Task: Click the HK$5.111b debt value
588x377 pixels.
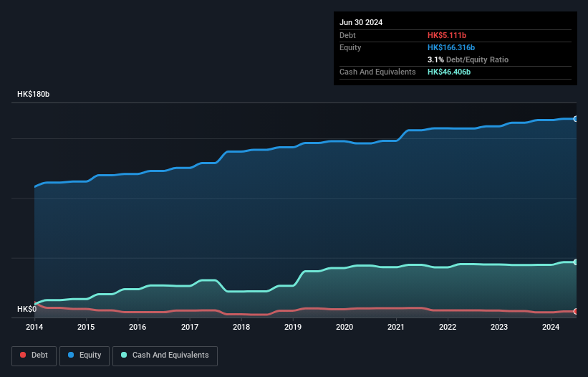Action: pos(447,35)
